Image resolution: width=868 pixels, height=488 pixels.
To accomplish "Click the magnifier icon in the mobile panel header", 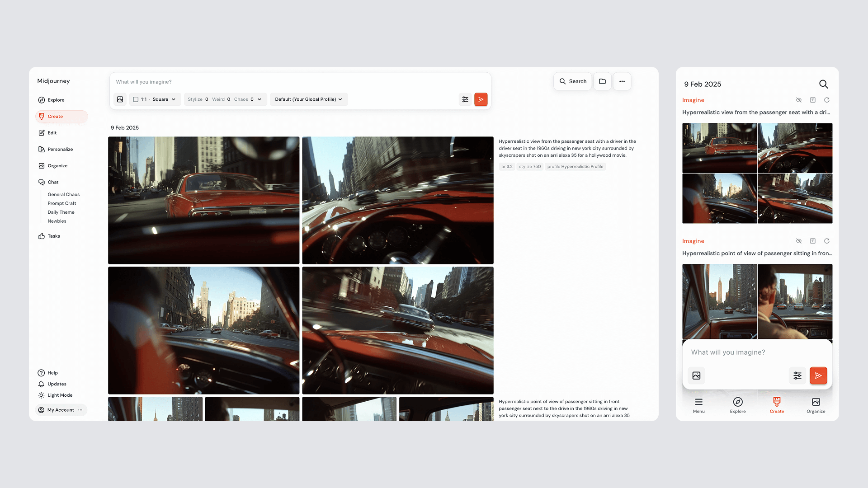I will click(823, 84).
